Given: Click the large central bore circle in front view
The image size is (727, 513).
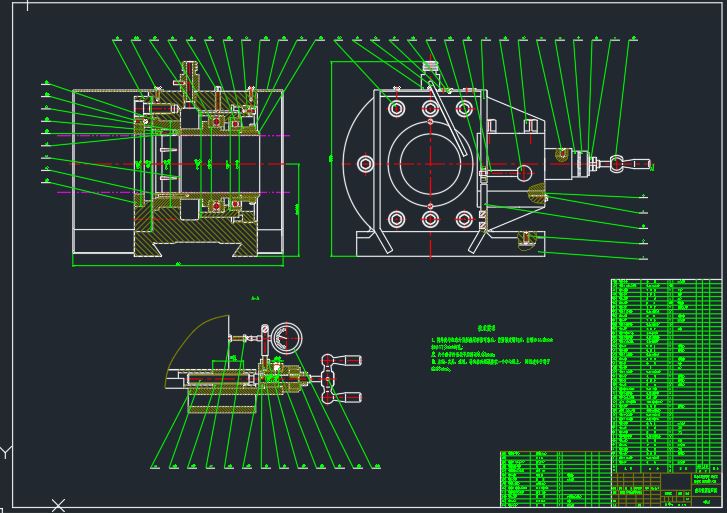Looking at the screenshot, I should [430, 164].
